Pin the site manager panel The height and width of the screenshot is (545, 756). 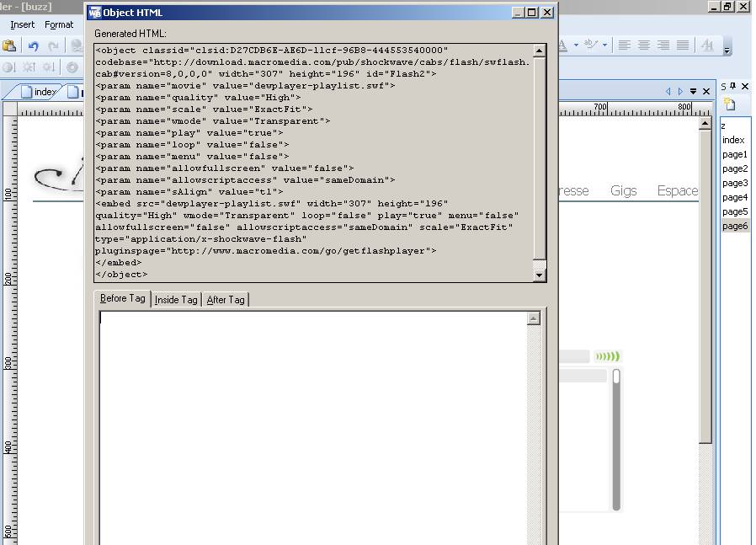coord(733,86)
